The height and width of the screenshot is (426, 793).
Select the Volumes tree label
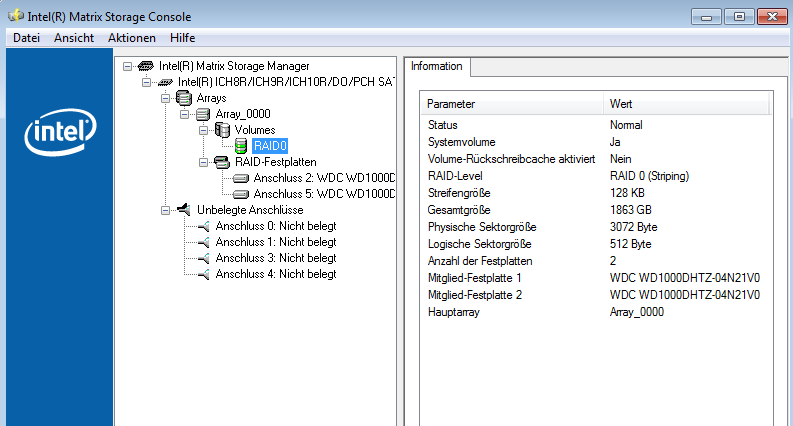pyautogui.click(x=255, y=130)
